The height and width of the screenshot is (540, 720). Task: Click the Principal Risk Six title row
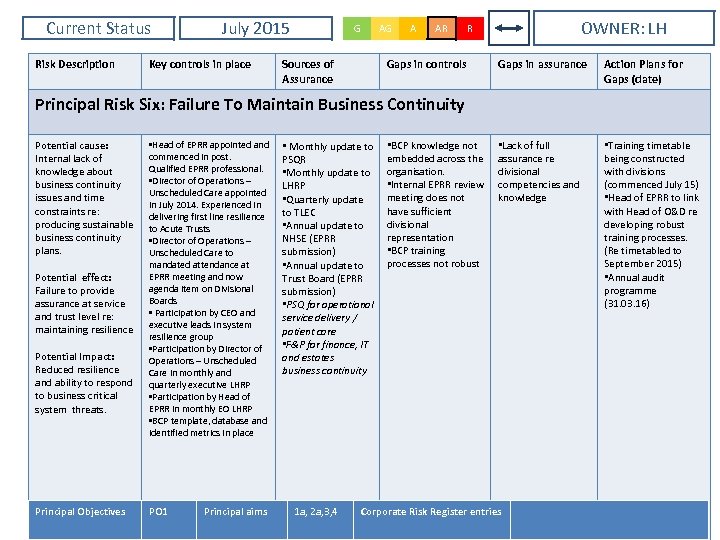coord(250,105)
